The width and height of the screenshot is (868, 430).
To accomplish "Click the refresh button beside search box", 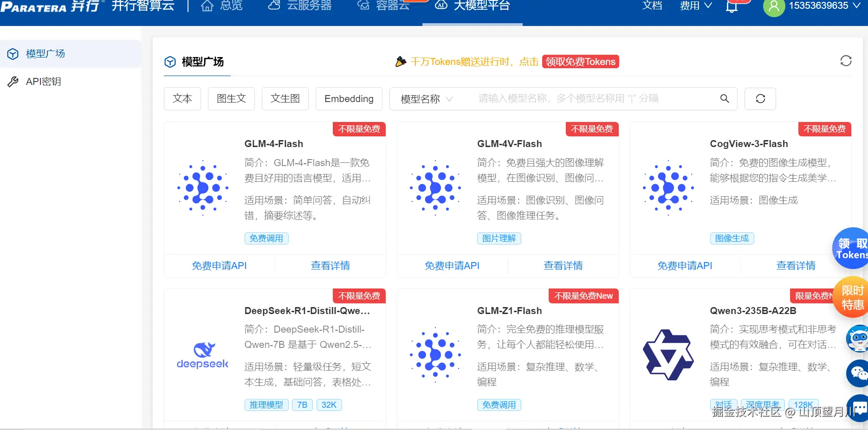I will tap(760, 99).
